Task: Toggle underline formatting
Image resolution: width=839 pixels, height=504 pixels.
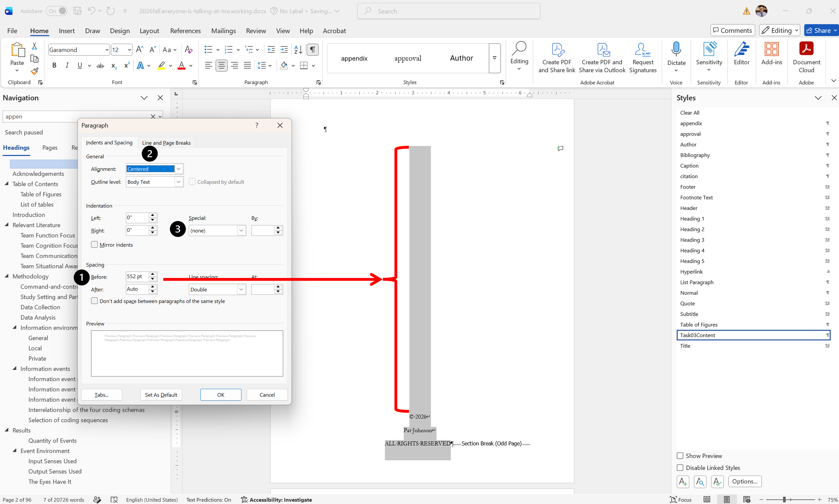Action: pyautogui.click(x=80, y=66)
